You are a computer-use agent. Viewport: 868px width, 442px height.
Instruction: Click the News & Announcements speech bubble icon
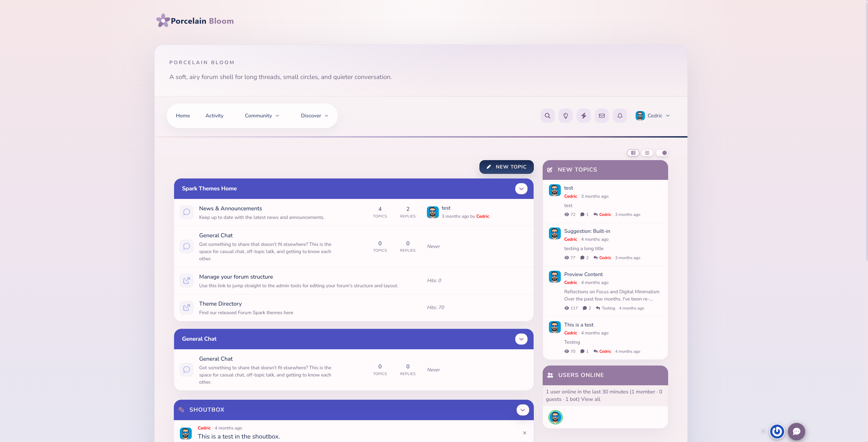click(186, 212)
